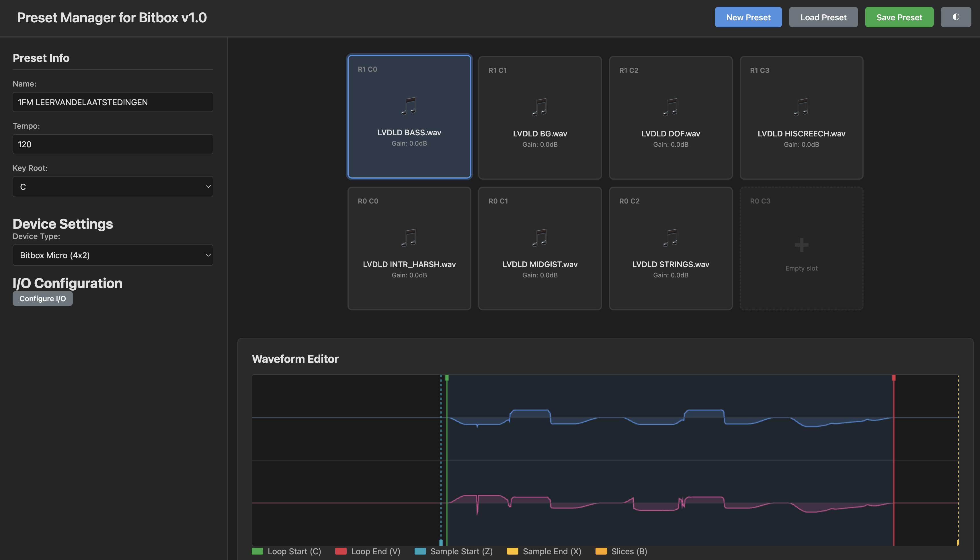This screenshot has height=560, width=980.
Task: Click the green Loop Start marker handle
Action: click(447, 378)
